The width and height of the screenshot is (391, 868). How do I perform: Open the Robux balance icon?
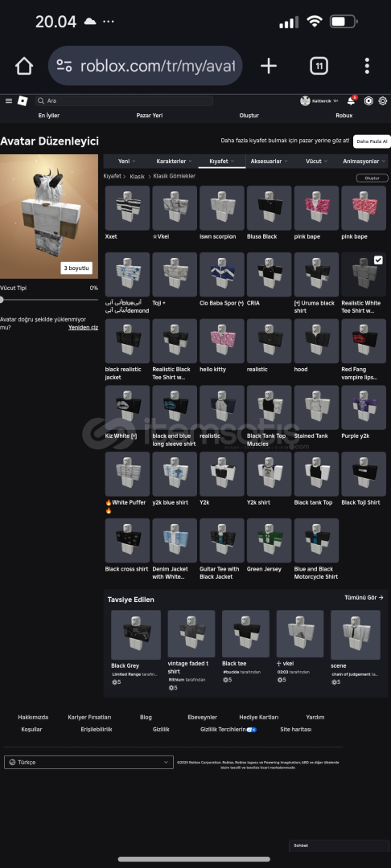click(368, 100)
